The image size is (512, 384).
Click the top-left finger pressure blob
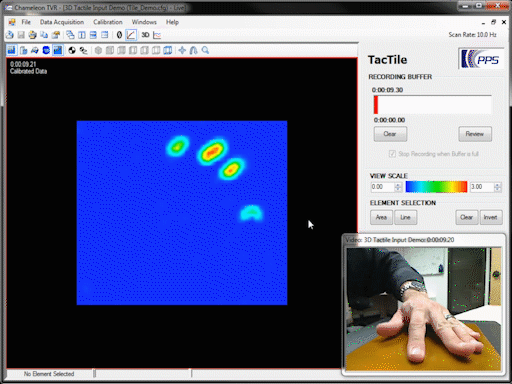tap(178, 146)
